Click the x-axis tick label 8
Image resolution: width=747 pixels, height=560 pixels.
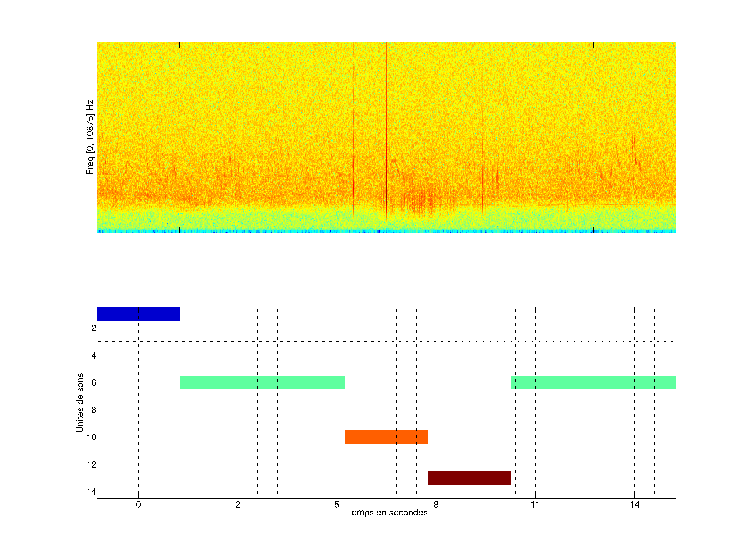click(x=436, y=505)
